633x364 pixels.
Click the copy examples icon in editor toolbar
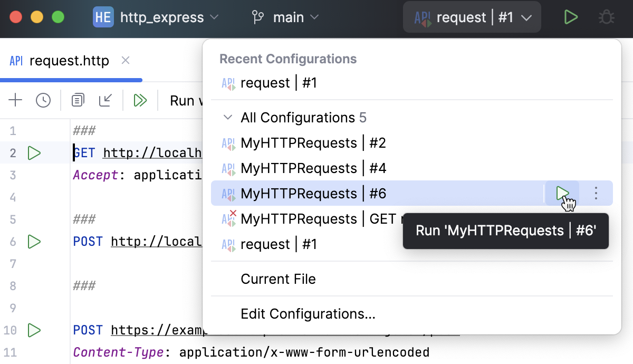click(78, 100)
